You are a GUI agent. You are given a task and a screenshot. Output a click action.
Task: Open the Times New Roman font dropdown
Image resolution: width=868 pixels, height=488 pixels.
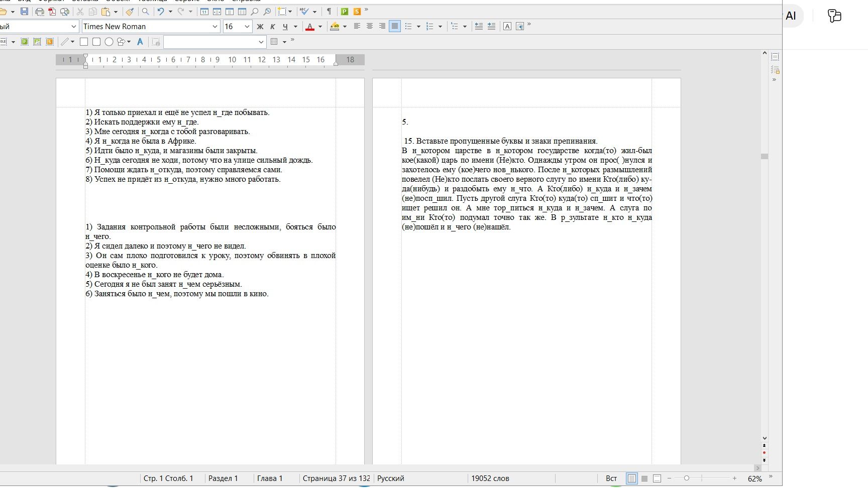tap(215, 27)
